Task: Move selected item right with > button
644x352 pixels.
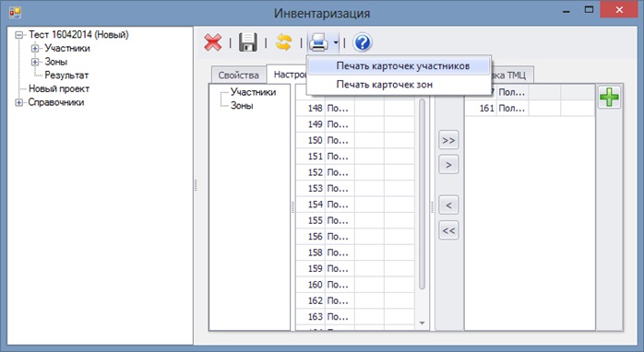Action: pos(448,165)
